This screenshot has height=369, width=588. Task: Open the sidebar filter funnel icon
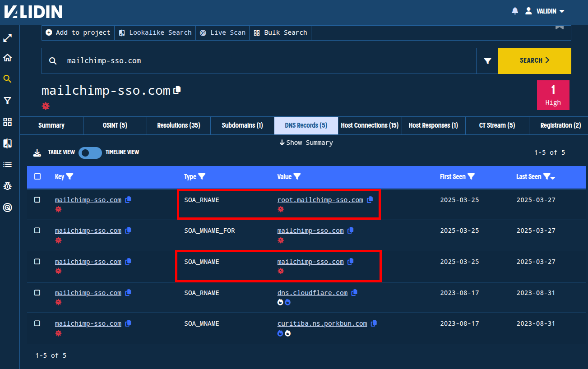coord(7,101)
